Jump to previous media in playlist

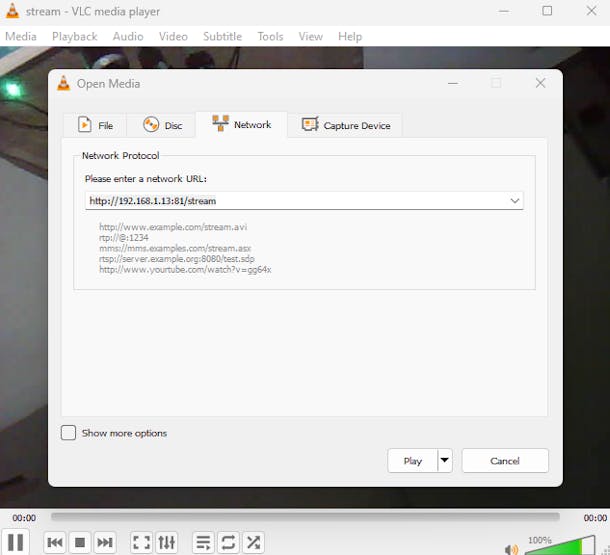click(54, 542)
